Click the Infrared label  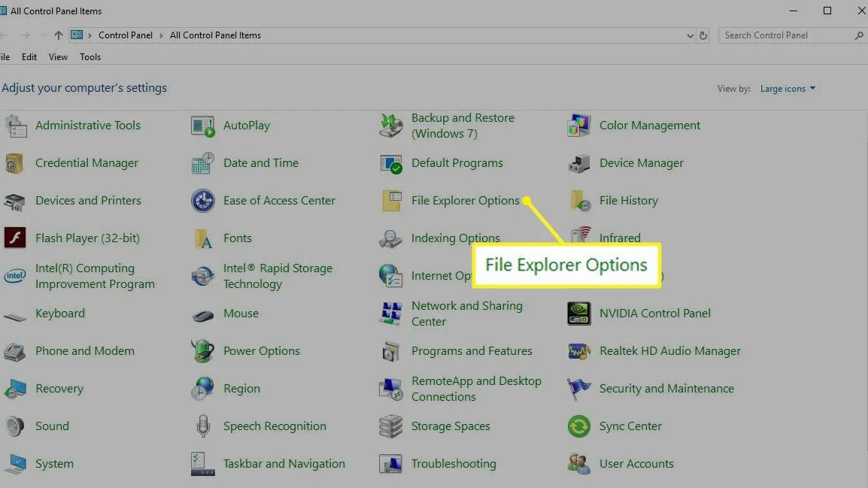point(620,238)
